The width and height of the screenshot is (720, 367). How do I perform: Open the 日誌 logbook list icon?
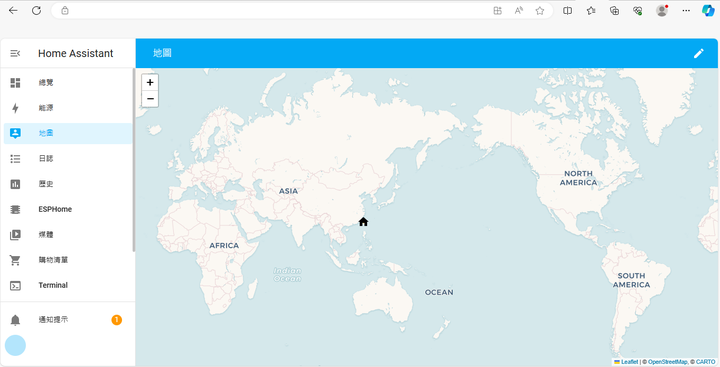click(x=15, y=158)
